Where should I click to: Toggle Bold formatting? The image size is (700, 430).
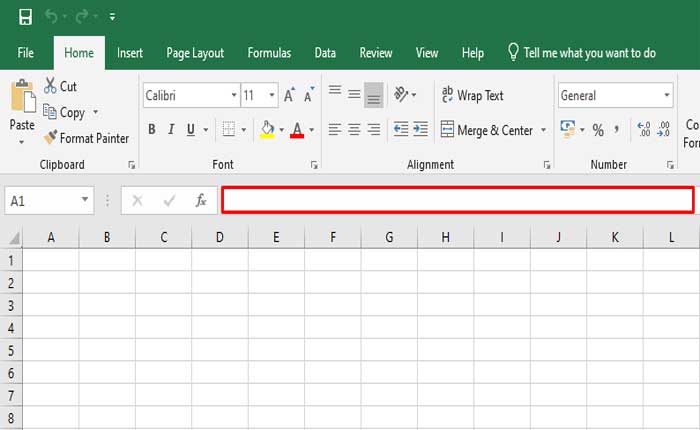pos(152,129)
